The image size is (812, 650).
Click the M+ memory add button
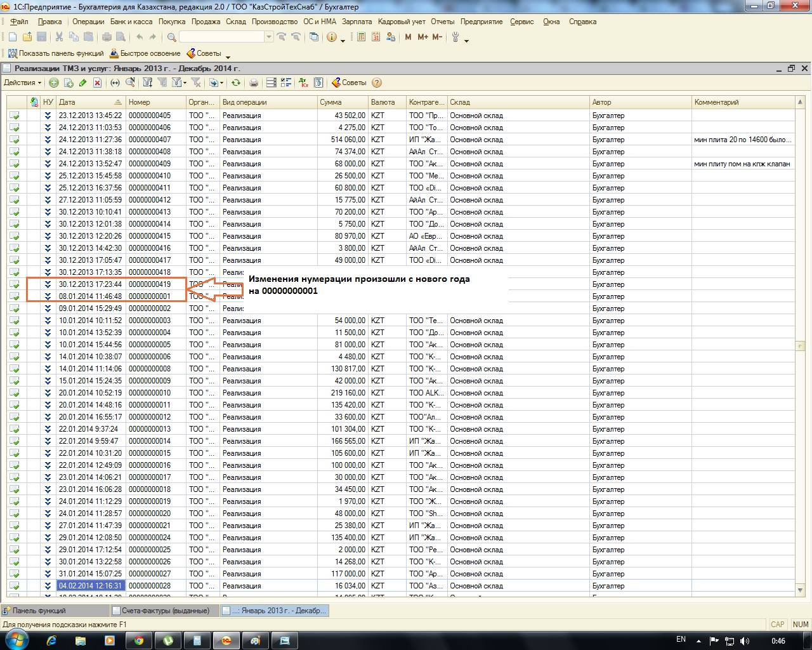[x=422, y=37]
